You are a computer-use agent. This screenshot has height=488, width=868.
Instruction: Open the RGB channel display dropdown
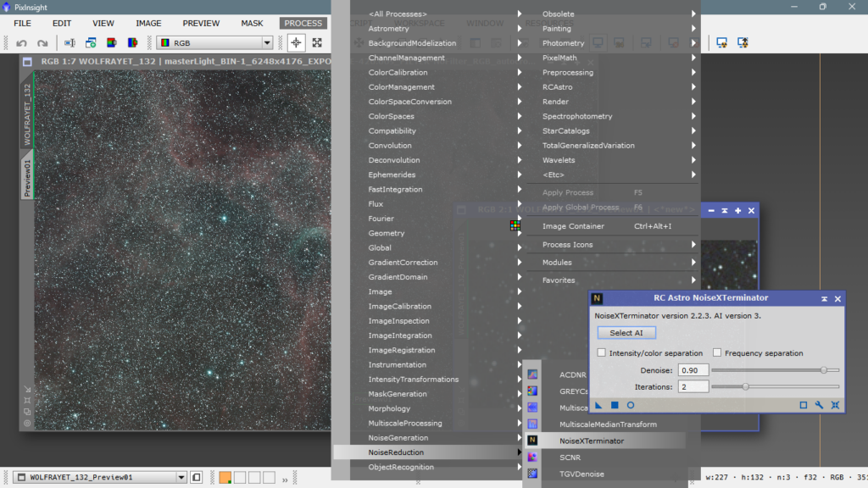[x=214, y=42]
